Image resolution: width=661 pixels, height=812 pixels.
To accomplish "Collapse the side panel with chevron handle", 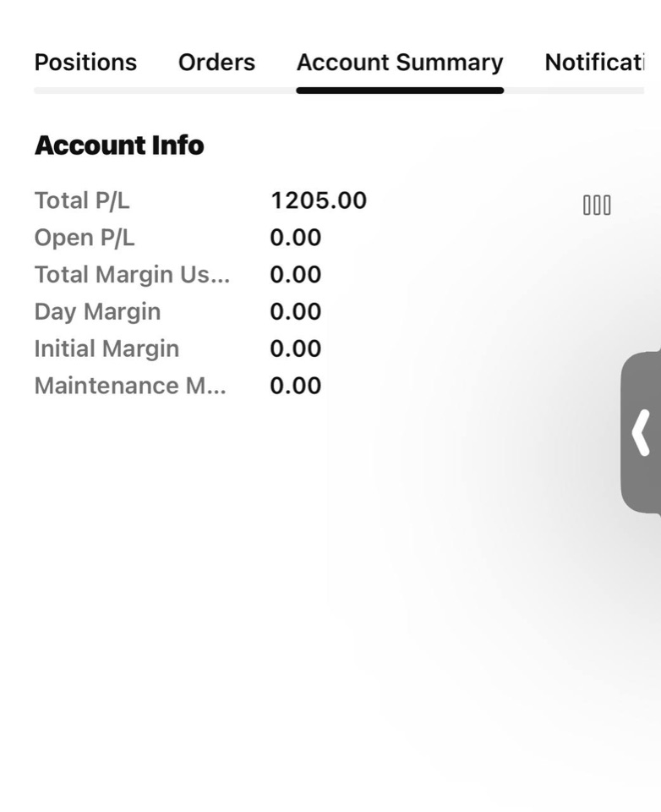I will (x=641, y=433).
